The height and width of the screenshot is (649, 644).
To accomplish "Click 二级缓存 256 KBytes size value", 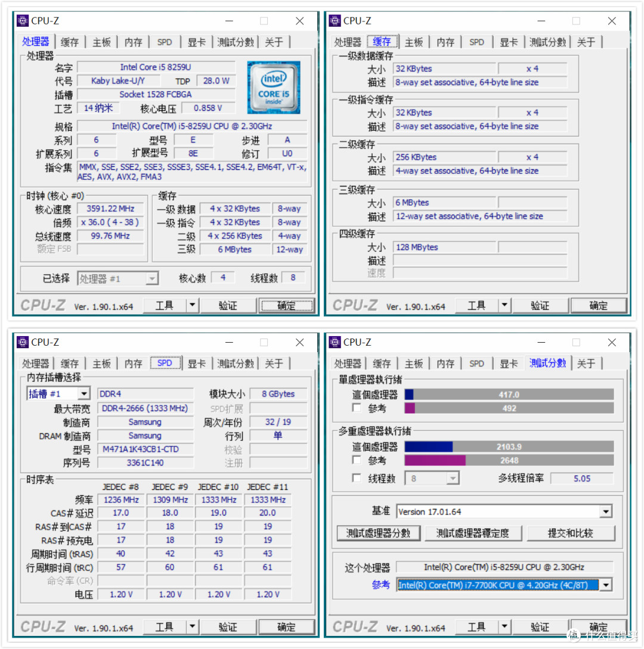I will tap(444, 157).
